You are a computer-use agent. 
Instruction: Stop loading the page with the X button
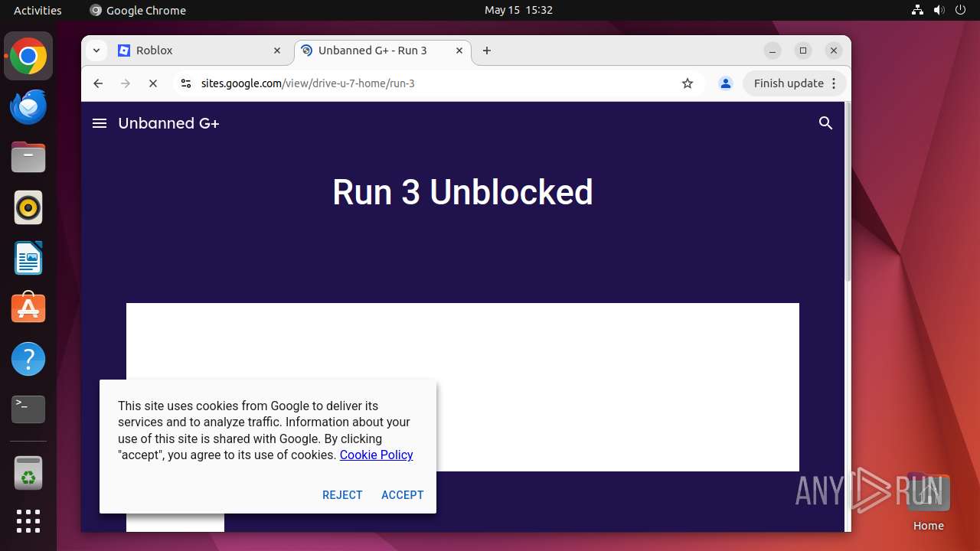point(153,83)
